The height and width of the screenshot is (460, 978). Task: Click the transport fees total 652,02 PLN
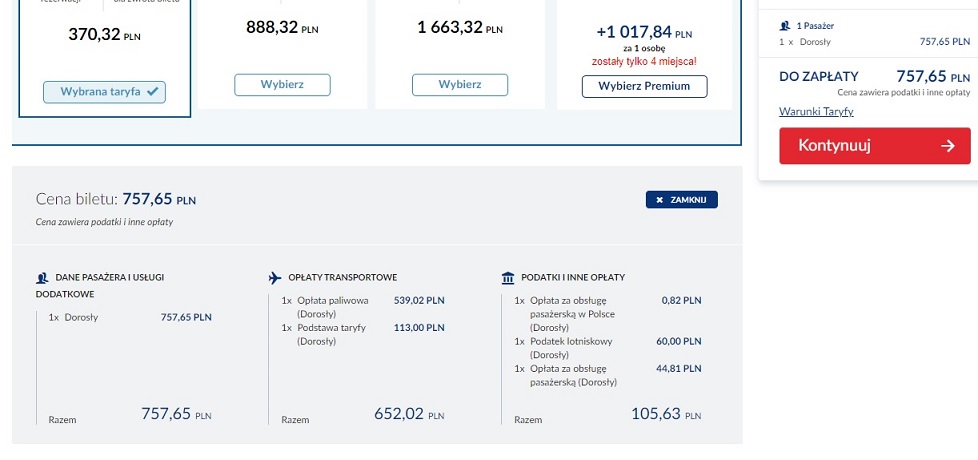pyautogui.click(x=409, y=414)
